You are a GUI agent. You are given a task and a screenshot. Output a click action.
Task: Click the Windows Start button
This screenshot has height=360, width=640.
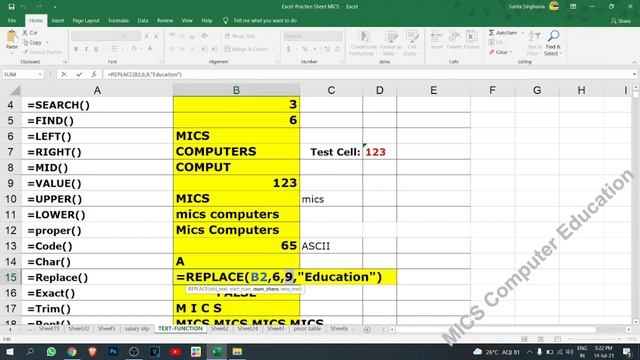point(9,351)
